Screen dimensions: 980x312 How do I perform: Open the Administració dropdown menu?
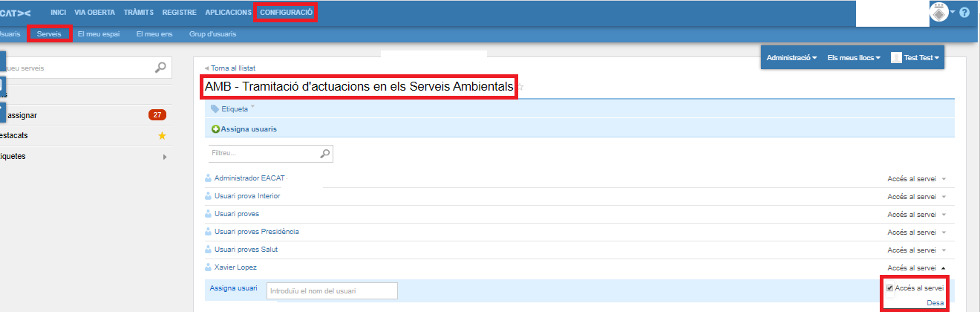point(791,57)
